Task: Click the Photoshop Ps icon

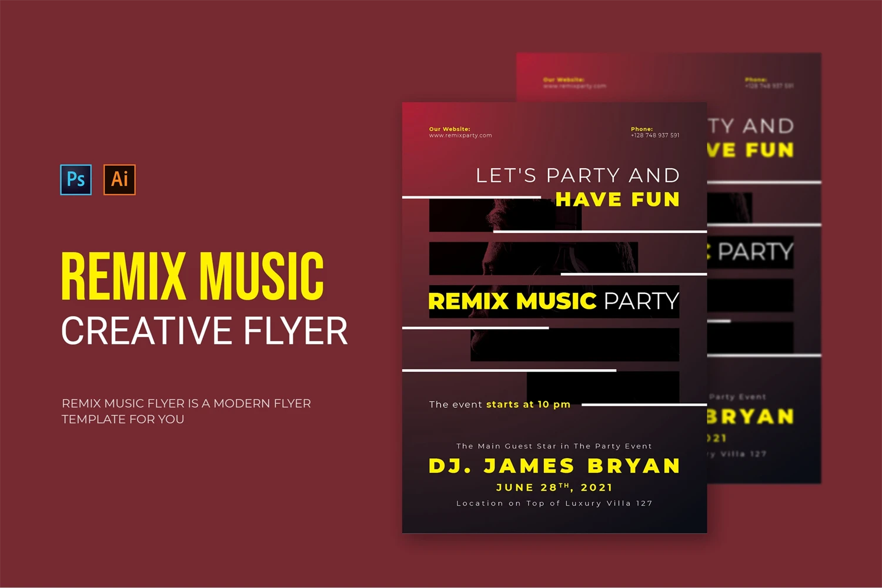Action: tap(76, 179)
